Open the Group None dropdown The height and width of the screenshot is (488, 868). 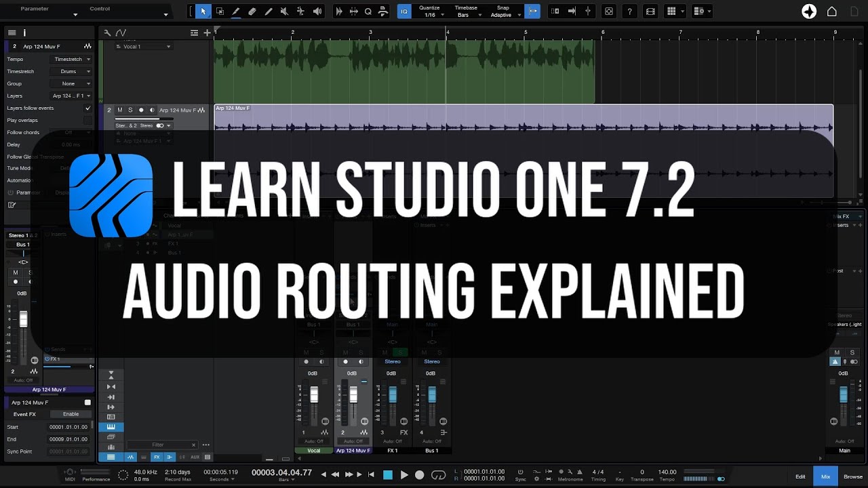pyautogui.click(x=72, y=83)
